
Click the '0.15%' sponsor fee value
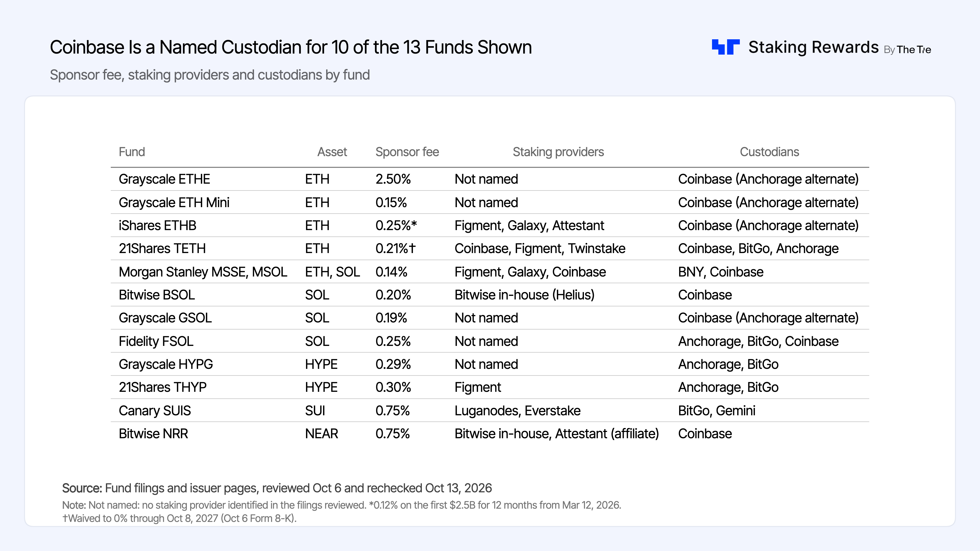[391, 202]
